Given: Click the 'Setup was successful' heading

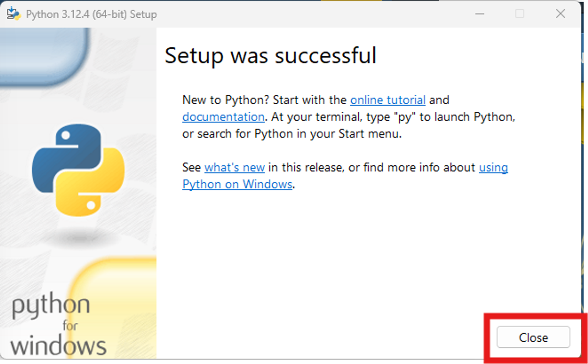Looking at the screenshot, I should tap(270, 56).
